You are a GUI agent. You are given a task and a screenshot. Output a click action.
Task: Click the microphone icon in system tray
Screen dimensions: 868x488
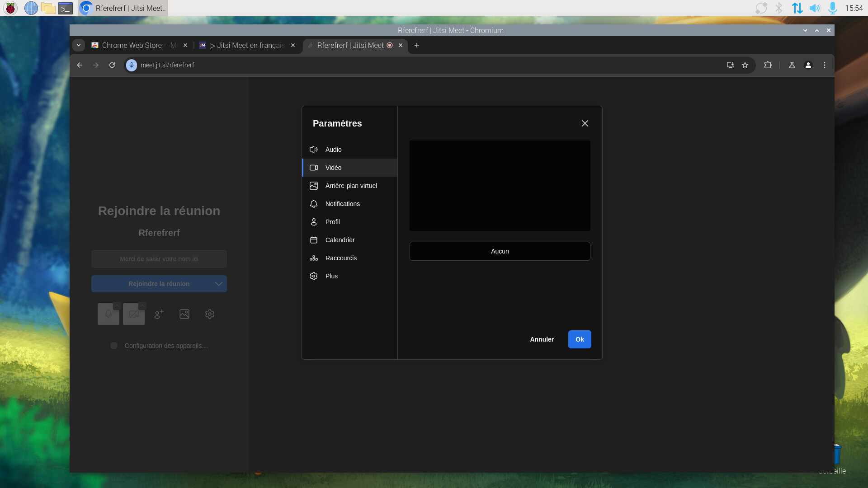[833, 8]
